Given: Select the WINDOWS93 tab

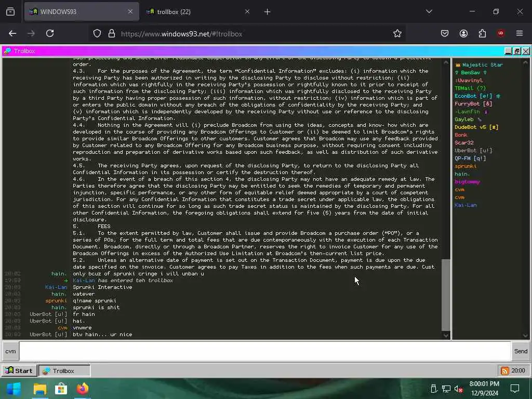Looking at the screenshot, I should (82, 11).
